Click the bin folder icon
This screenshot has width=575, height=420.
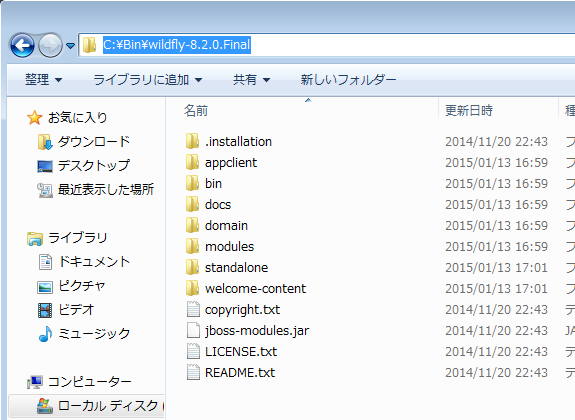193,183
